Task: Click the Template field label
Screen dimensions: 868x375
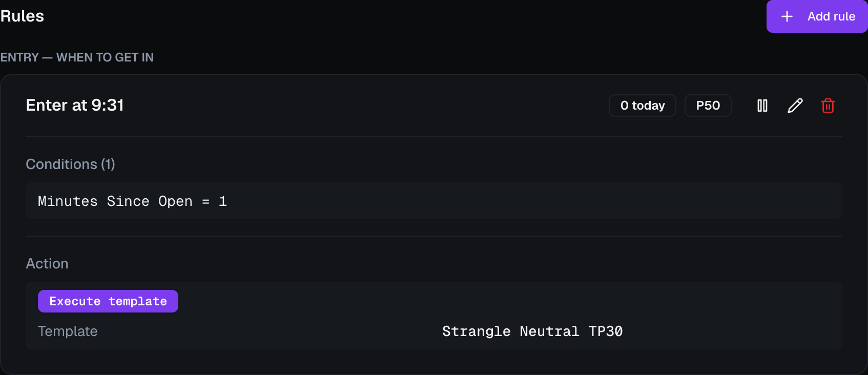Action: (x=68, y=331)
